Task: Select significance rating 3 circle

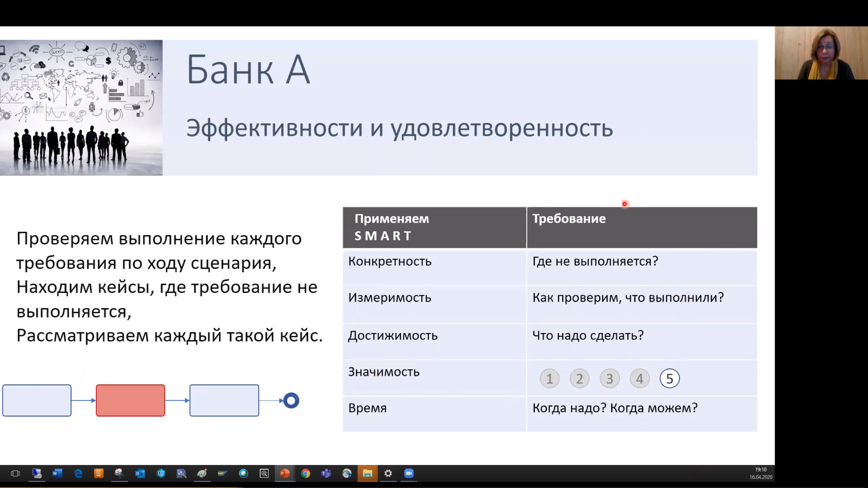Action: (x=609, y=379)
